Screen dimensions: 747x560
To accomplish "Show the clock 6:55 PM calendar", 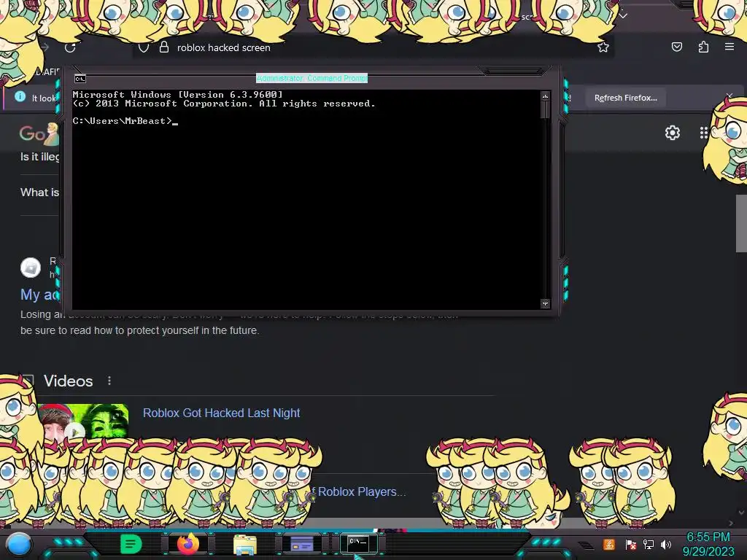I will tap(708, 544).
